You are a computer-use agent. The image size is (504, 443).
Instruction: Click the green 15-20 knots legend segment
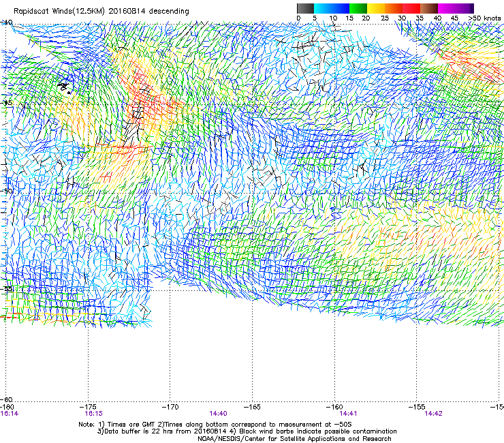pyautogui.click(x=358, y=8)
